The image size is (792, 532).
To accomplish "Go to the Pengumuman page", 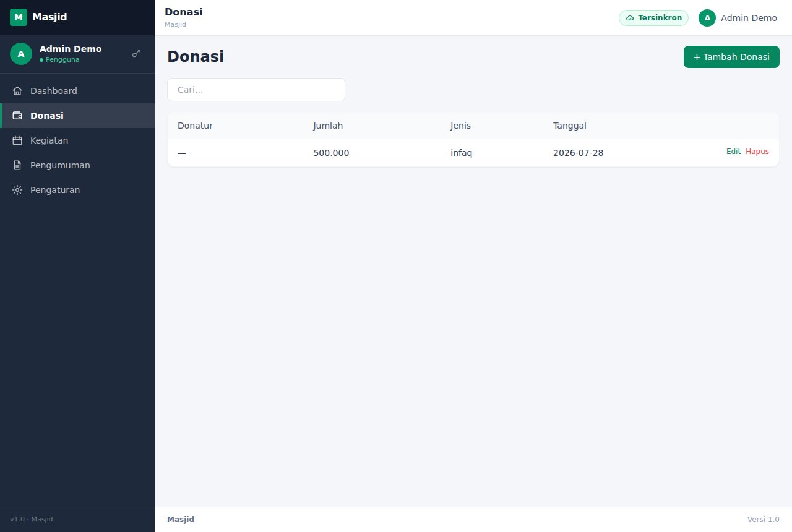I will (x=77, y=165).
